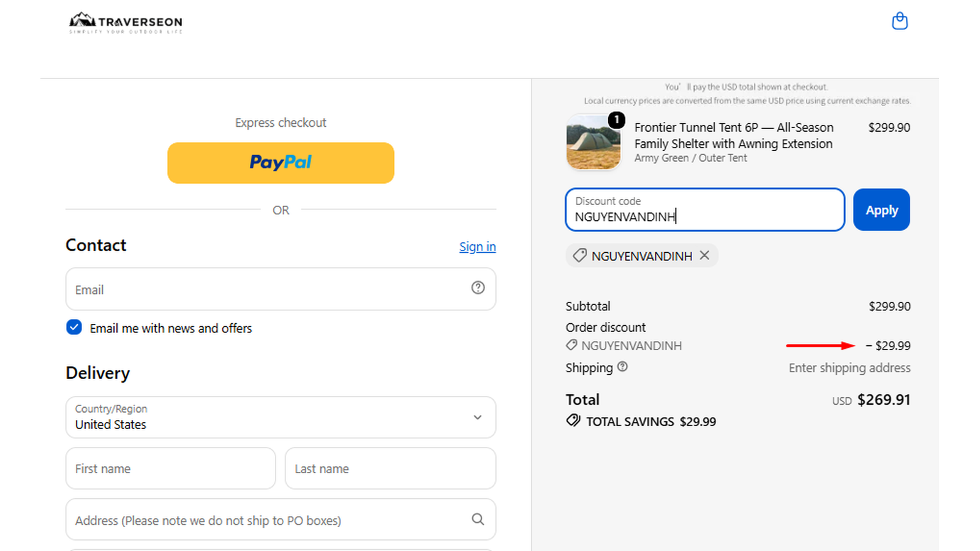The width and height of the screenshot is (980, 551).
Task: Click the address search magnifier icon
Action: tap(478, 519)
